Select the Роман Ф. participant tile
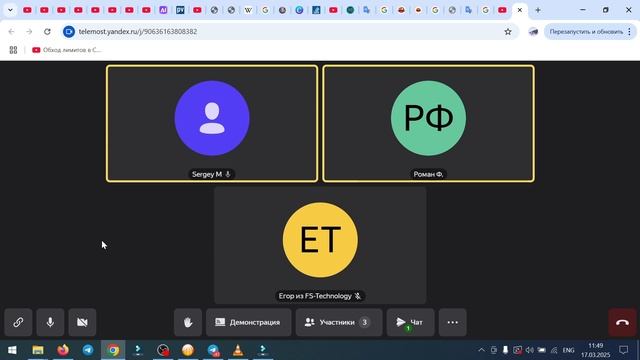This screenshot has height=360, width=640. pyautogui.click(x=428, y=123)
